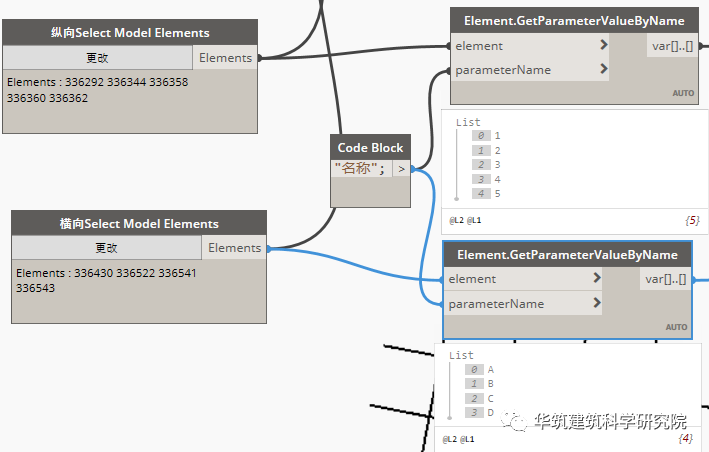Image resolution: width=709 pixels, height=452 pixels.
Task: Click parameterName input on upper GetParameterValueByName node
Action: tap(530, 70)
